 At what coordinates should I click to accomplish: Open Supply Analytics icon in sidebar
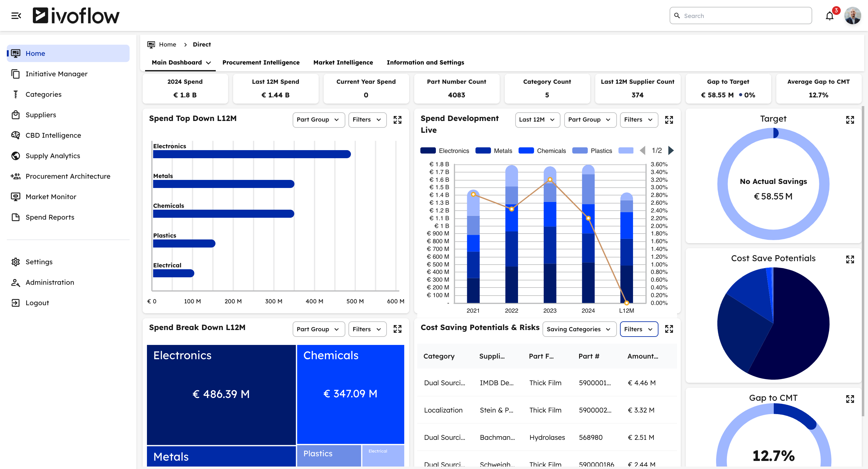(15, 156)
